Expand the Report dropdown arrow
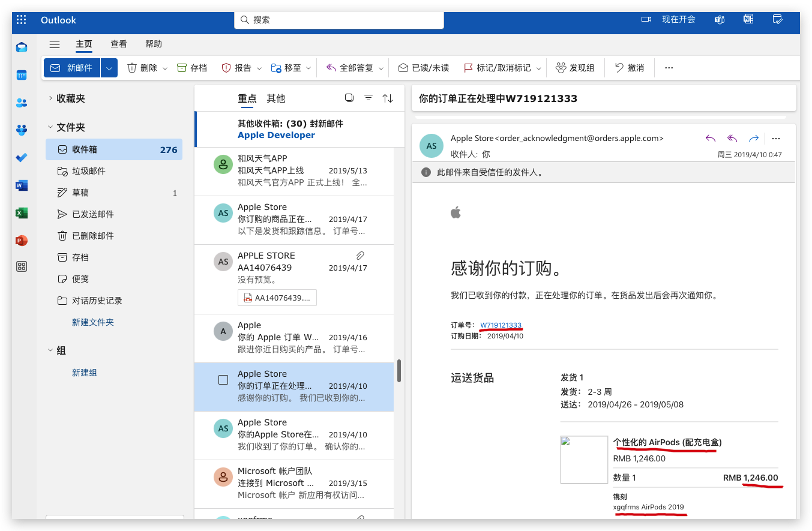Image resolution: width=812 pixels, height=531 pixels. (x=259, y=68)
